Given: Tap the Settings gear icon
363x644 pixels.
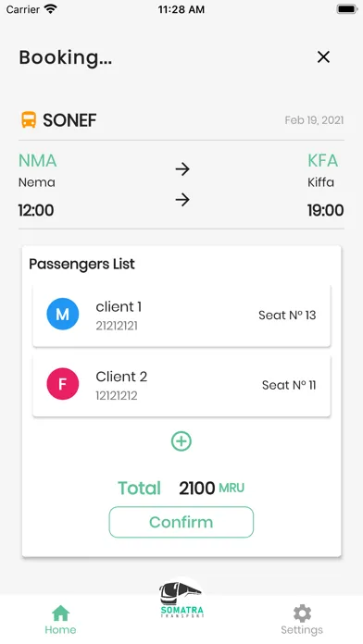Looking at the screenshot, I should (302, 613).
